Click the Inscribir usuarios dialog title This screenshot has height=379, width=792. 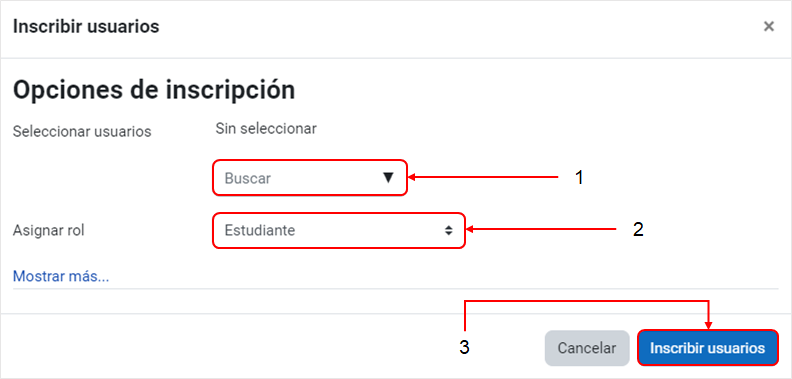coord(86,26)
